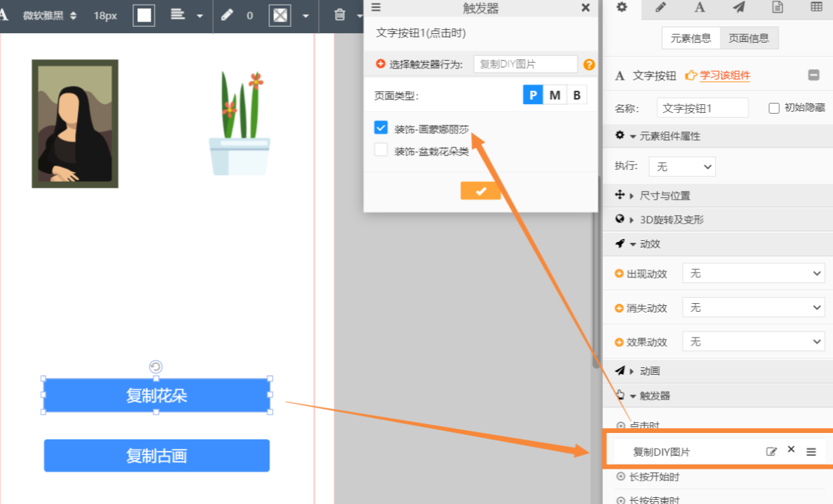Click the trash delete icon in toolbar
833x504 pixels.
pyautogui.click(x=340, y=15)
